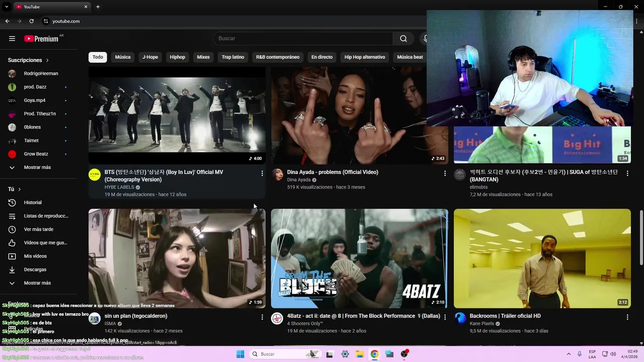
Task: Select the Hiphop filter chip
Action: 178,57
